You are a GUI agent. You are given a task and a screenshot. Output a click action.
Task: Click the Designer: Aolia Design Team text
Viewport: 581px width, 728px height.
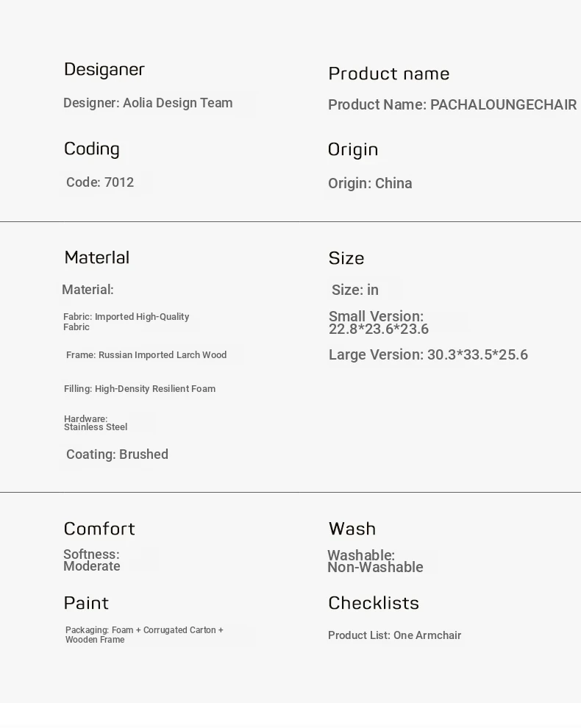pyautogui.click(x=148, y=103)
